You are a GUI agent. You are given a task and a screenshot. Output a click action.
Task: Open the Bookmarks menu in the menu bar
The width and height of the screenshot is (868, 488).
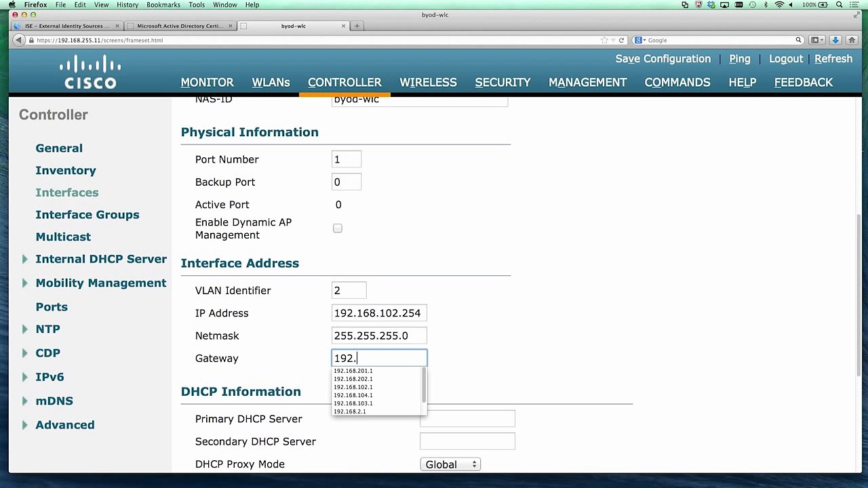coord(163,5)
